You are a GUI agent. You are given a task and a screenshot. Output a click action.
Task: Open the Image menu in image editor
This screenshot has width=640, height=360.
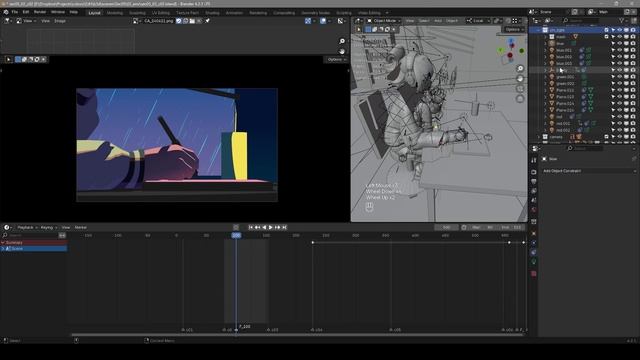point(60,21)
